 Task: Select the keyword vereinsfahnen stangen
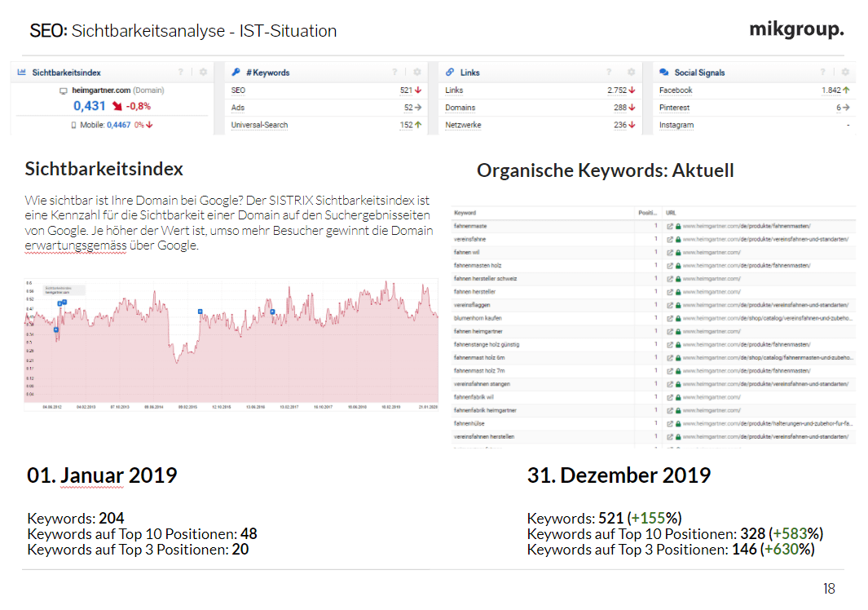pyautogui.click(x=482, y=384)
